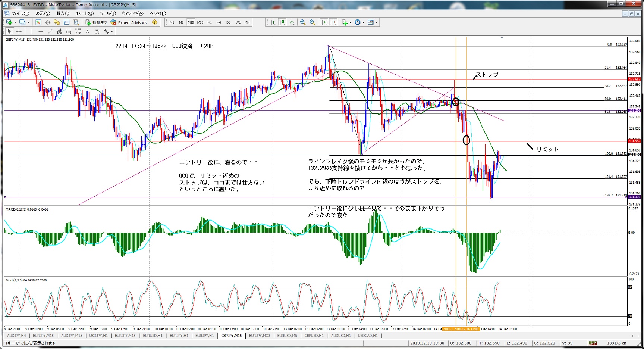Switch to the EURUSD,M5 chart tab
Viewport: 644px width, 349px height.
pos(287,336)
